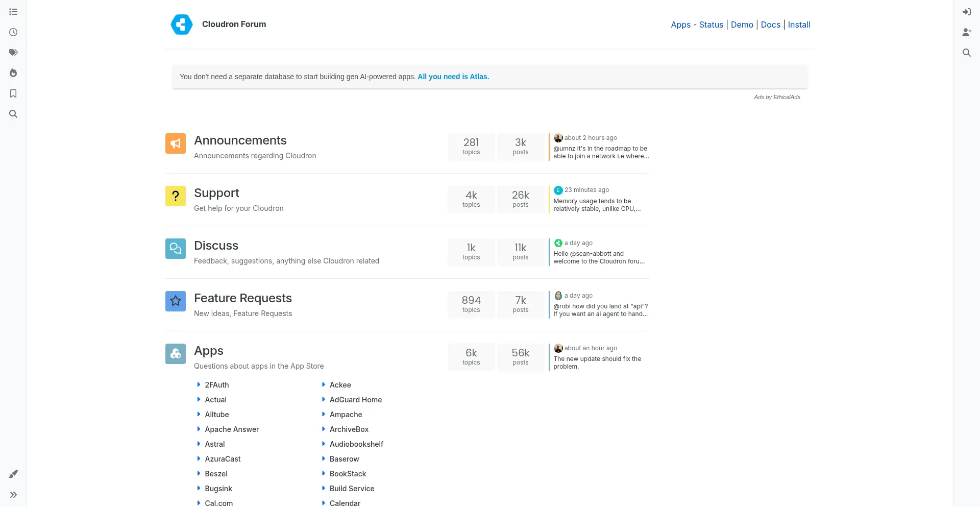The image size is (980, 507).
Task: Click the 'All you need is Atlas' ad link
Action: (453, 77)
